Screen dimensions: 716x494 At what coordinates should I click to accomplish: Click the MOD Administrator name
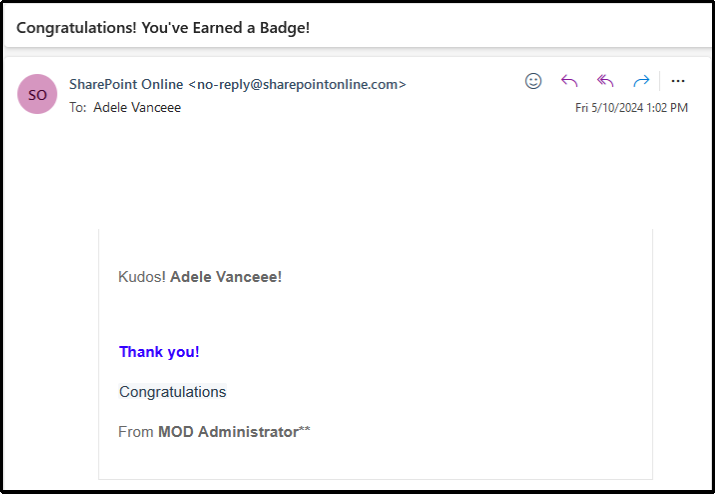pos(228,431)
